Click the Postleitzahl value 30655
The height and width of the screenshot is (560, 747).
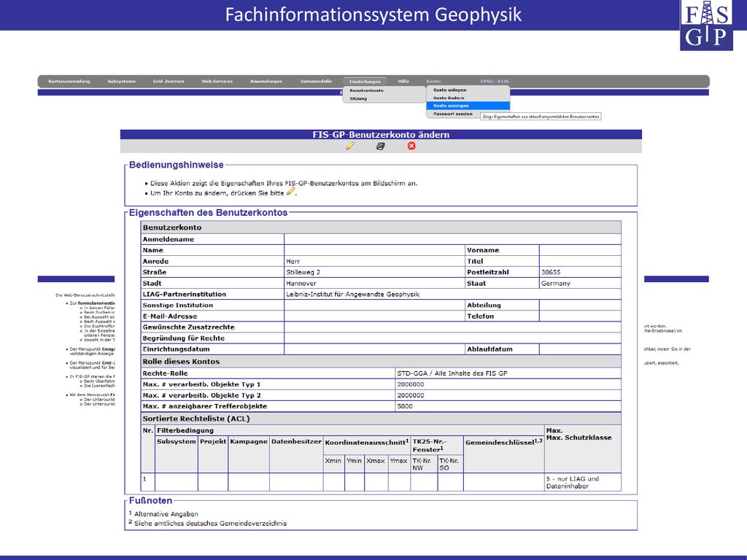click(x=551, y=272)
